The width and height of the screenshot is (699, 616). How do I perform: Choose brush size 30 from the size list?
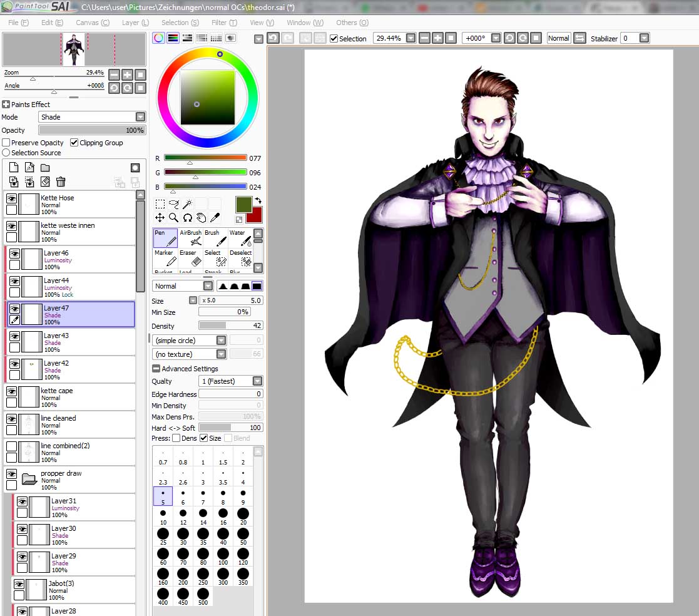click(183, 537)
